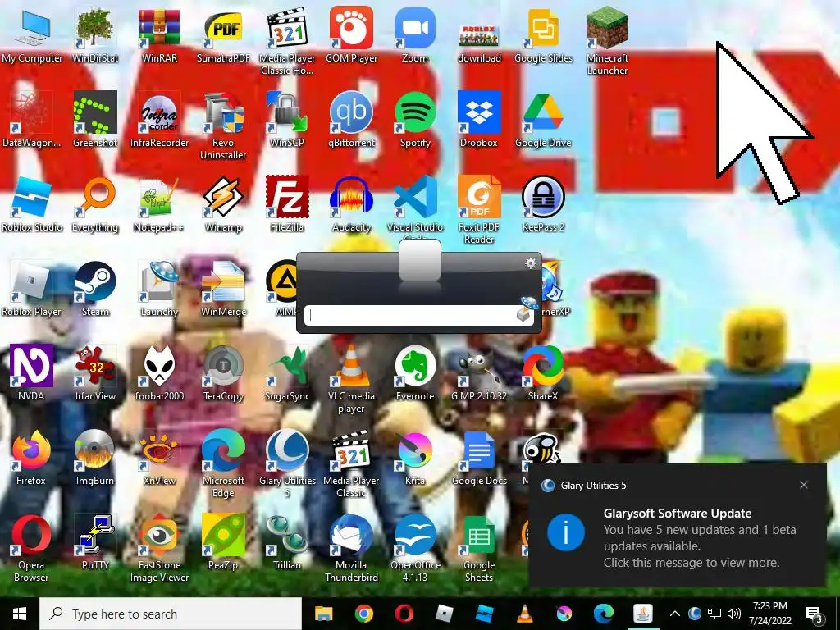Launch Winamp from the desktop
Viewport: 840px width, 630px height.
(x=223, y=204)
